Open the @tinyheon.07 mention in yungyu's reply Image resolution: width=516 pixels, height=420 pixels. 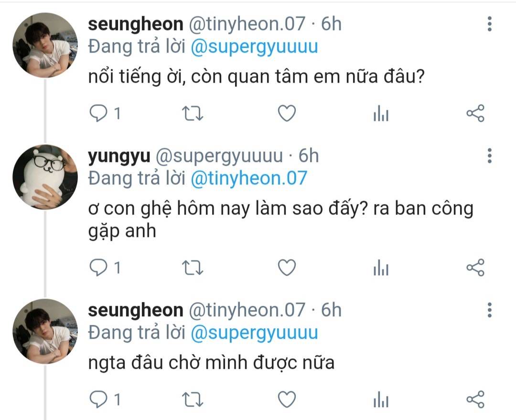click(x=248, y=178)
